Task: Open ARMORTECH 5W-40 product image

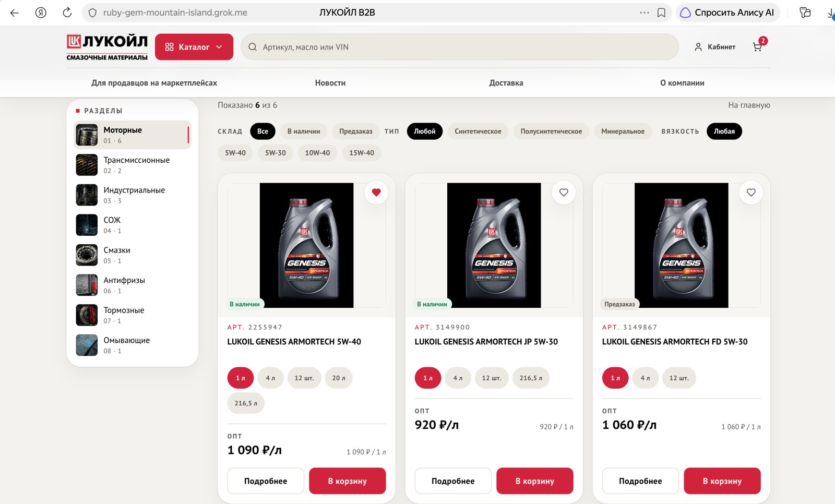Action: click(x=306, y=245)
